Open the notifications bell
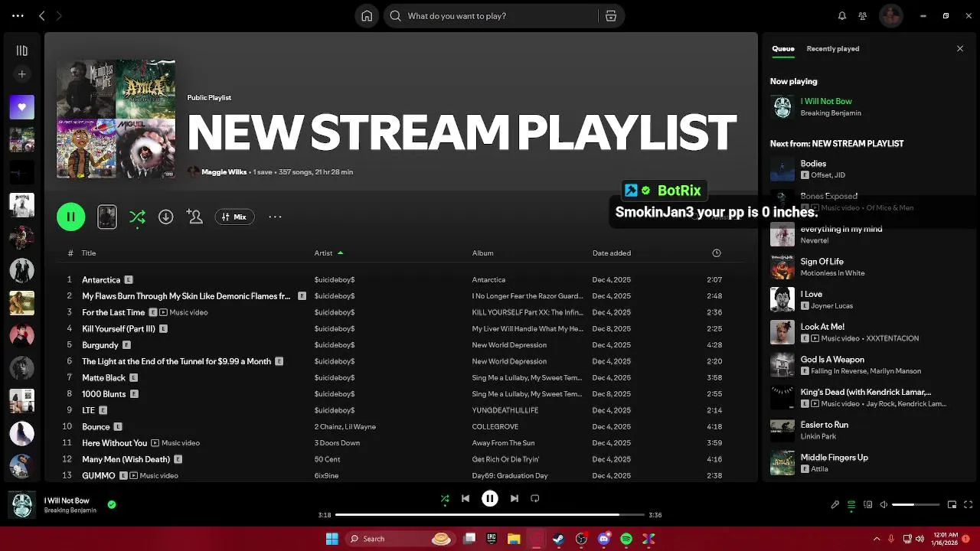This screenshot has width=980, height=551. (842, 15)
